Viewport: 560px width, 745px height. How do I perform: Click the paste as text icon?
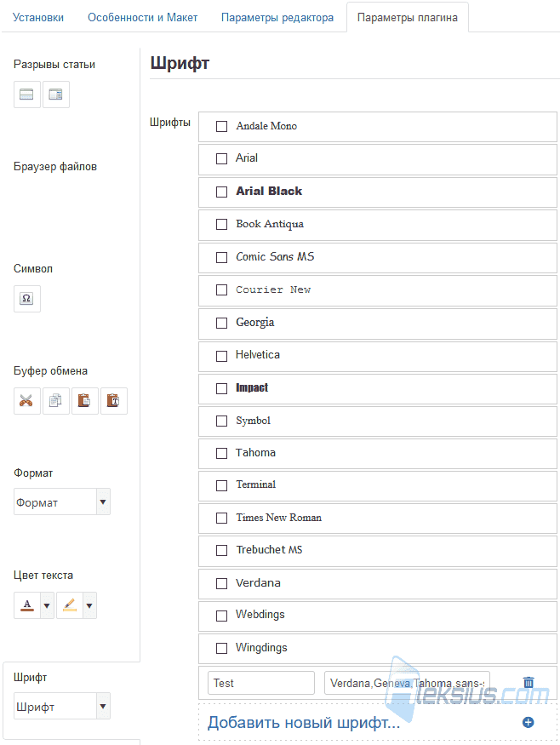[113, 400]
